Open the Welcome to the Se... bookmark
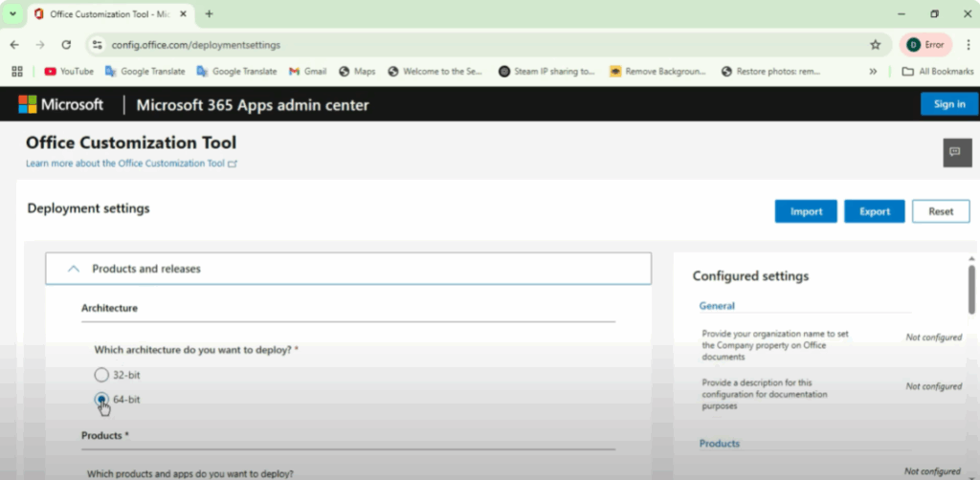This screenshot has height=480, width=980. pyautogui.click(x=435, y=71)
